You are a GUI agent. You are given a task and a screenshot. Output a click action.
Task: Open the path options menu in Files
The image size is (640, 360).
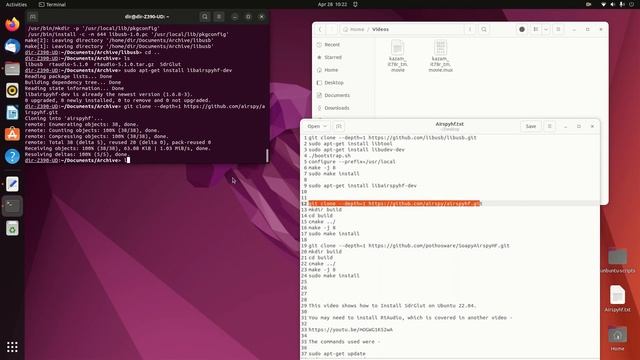point(470,29)
